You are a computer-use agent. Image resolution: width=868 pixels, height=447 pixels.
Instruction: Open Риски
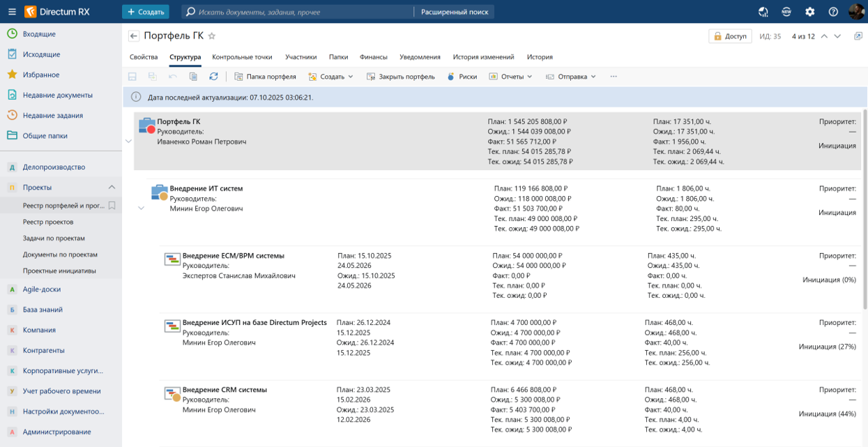[462, 77]
